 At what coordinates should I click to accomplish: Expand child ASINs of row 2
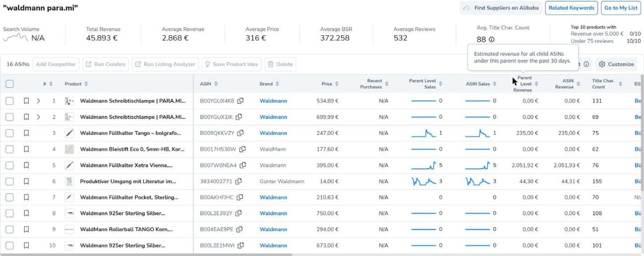click(39, 117)
